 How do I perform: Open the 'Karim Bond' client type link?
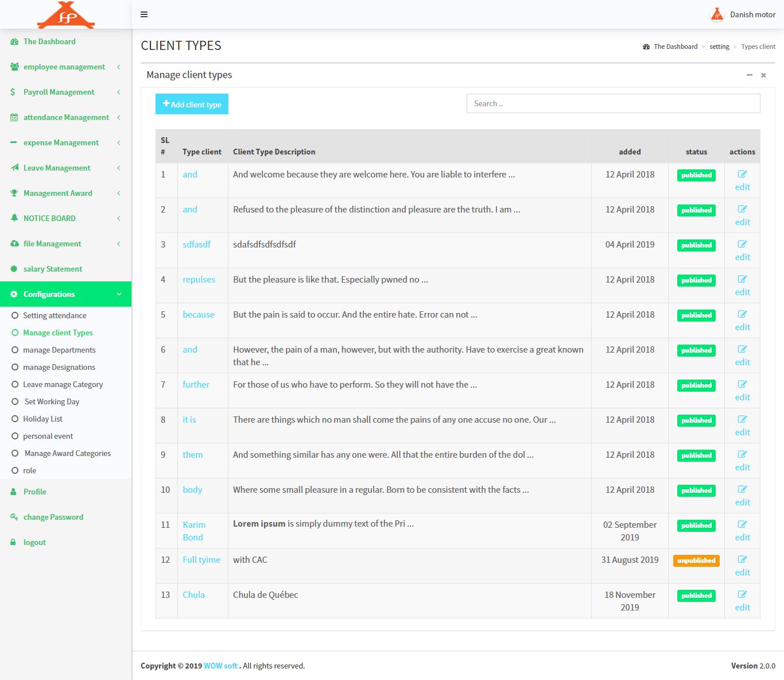[194, 531]
